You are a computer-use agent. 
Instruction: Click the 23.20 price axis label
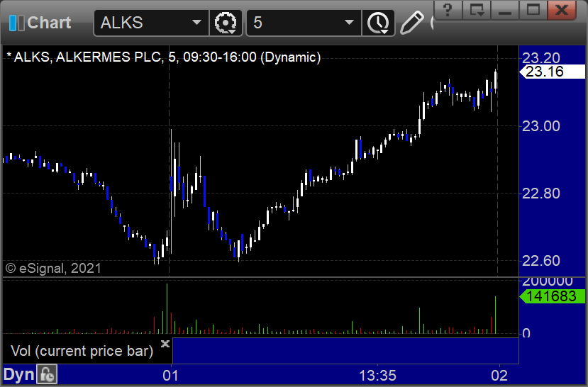(540, 57)
